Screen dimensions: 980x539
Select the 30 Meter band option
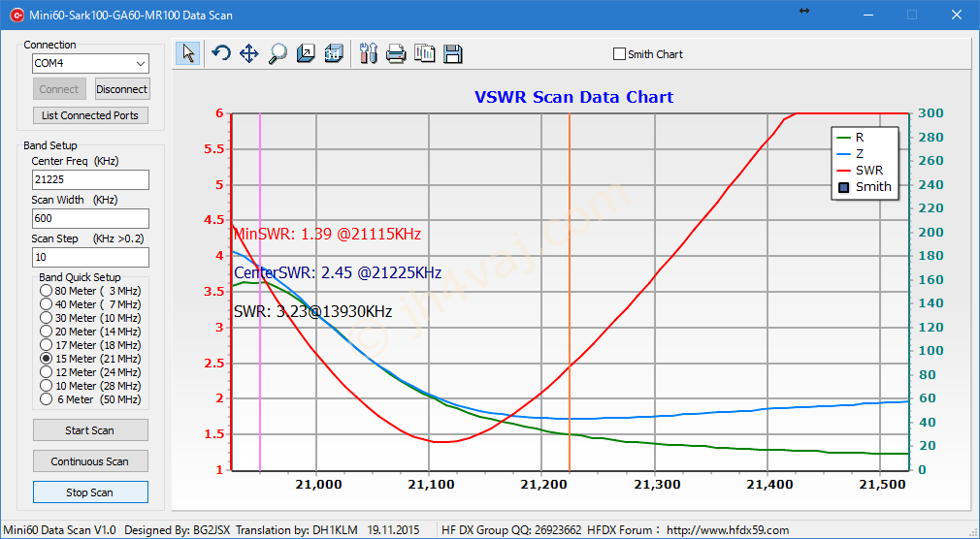pos(90,318)
